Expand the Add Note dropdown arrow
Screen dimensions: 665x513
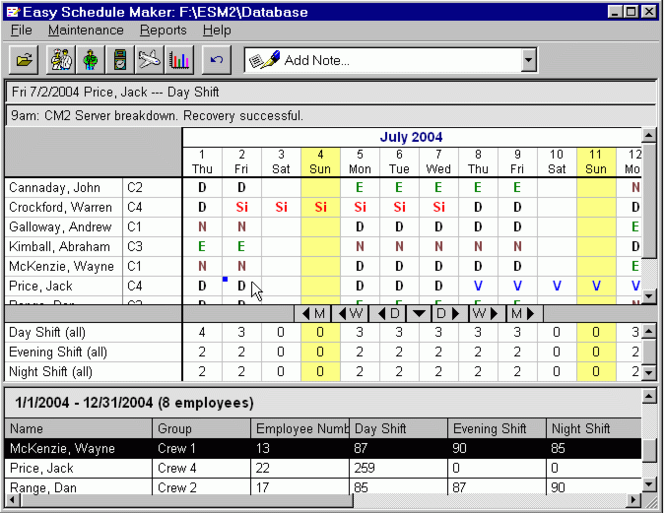click(x=528, y=60)
